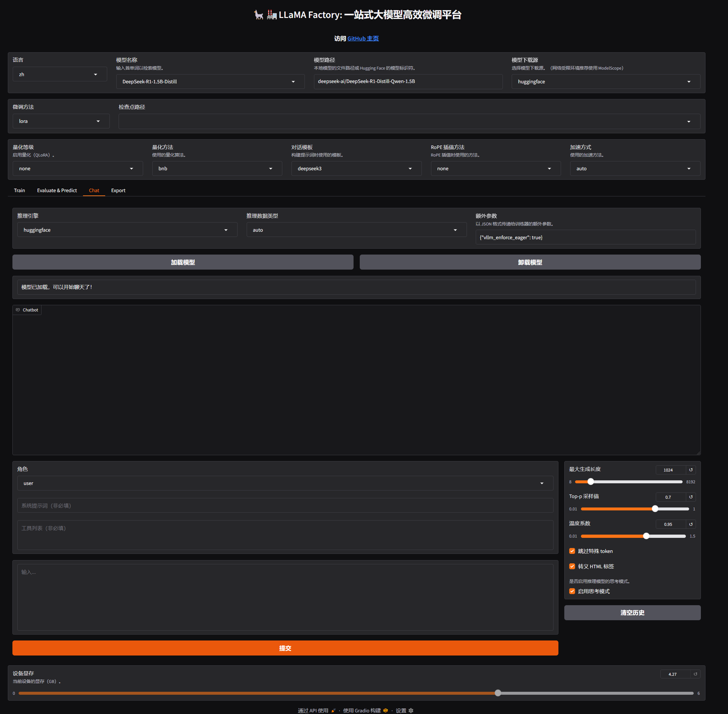Click the 输入... message text area

point(285,597)
